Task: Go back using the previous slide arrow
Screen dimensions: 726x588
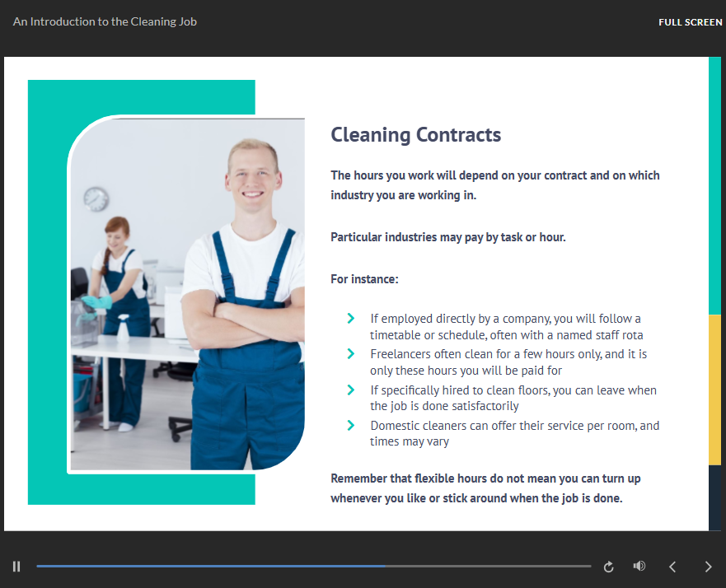Action: (672, 567)
